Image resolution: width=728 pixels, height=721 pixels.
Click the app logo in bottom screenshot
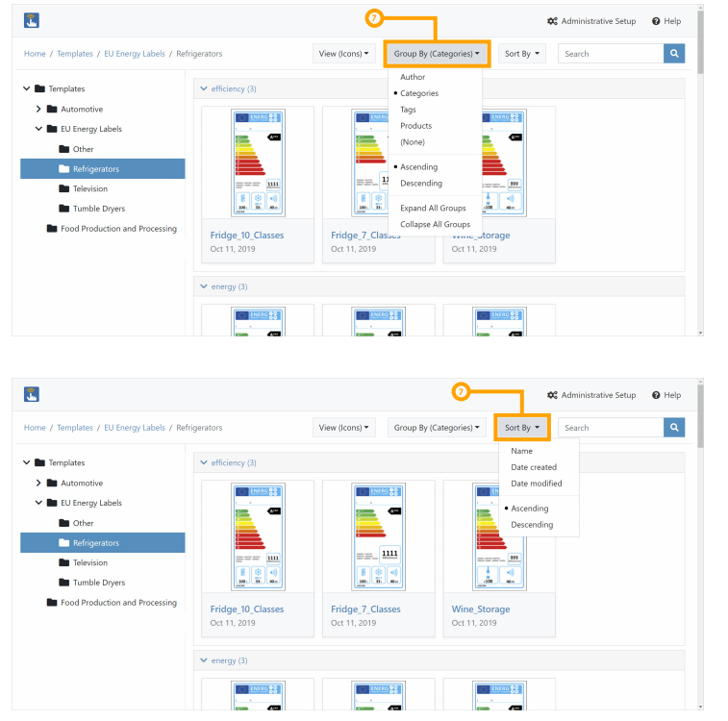[32, 394]
